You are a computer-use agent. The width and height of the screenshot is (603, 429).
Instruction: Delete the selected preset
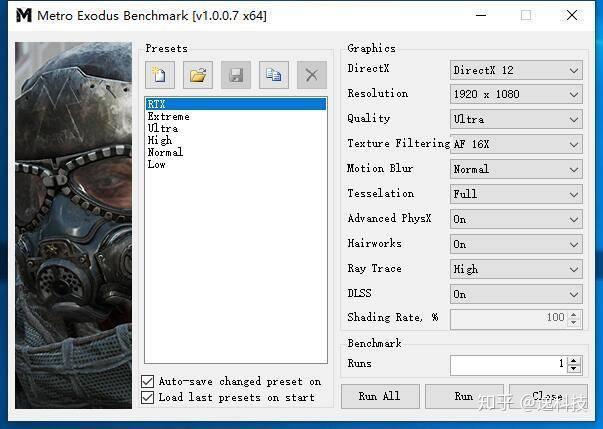point(312,75)
